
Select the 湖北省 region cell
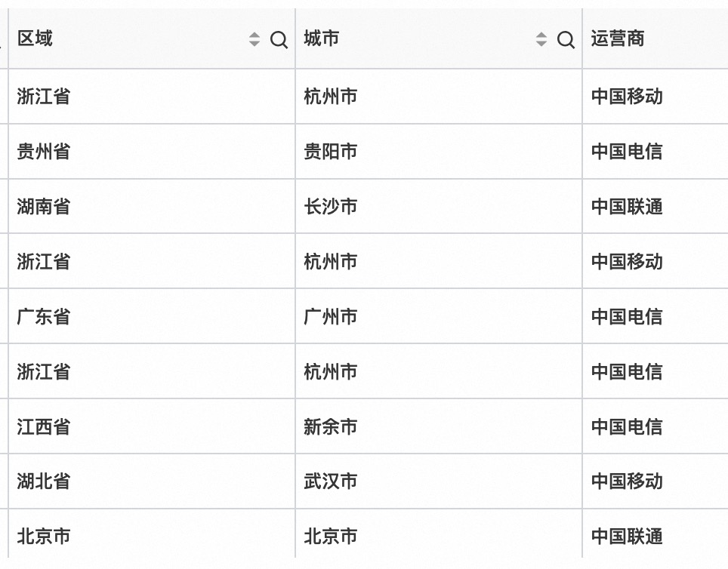(152, 481)
